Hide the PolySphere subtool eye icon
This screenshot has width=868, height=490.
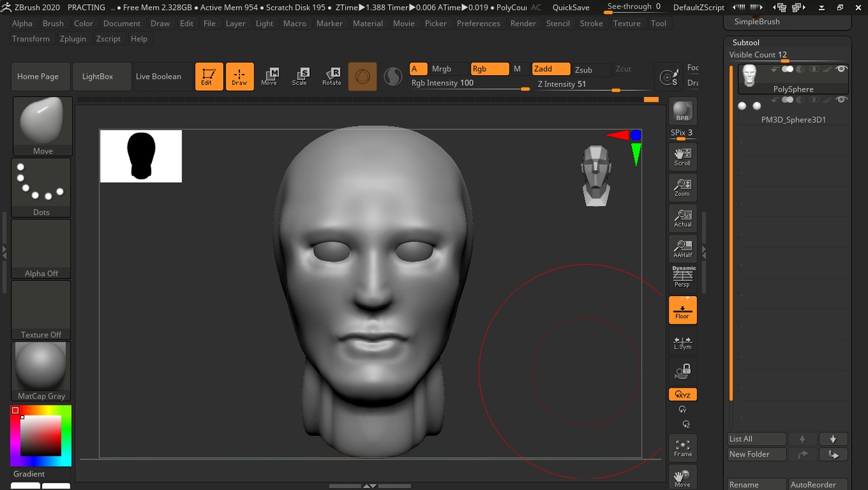[x=842, y=69]
